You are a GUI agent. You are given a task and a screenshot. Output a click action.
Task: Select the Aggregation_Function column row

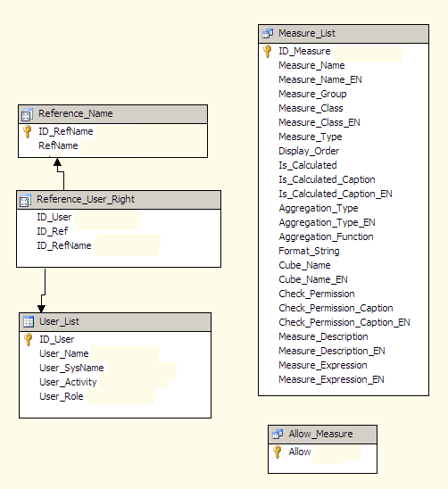pyautogui.click(x=344, y=236)
